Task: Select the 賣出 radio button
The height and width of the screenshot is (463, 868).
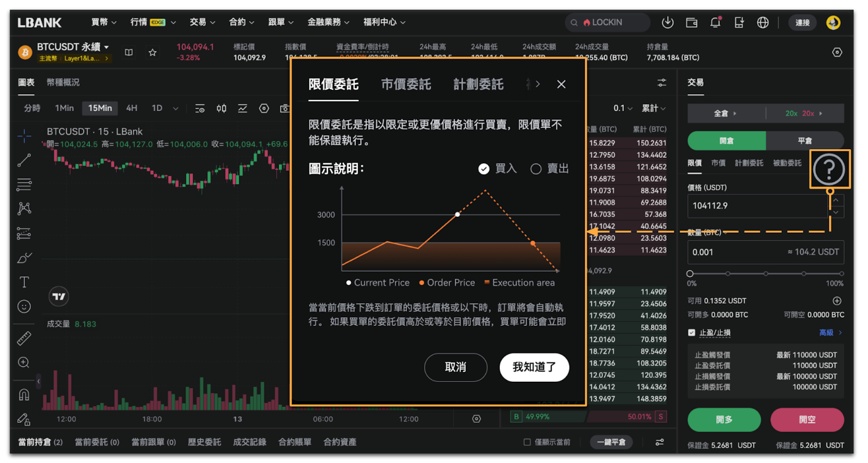Action: (536, 169)
